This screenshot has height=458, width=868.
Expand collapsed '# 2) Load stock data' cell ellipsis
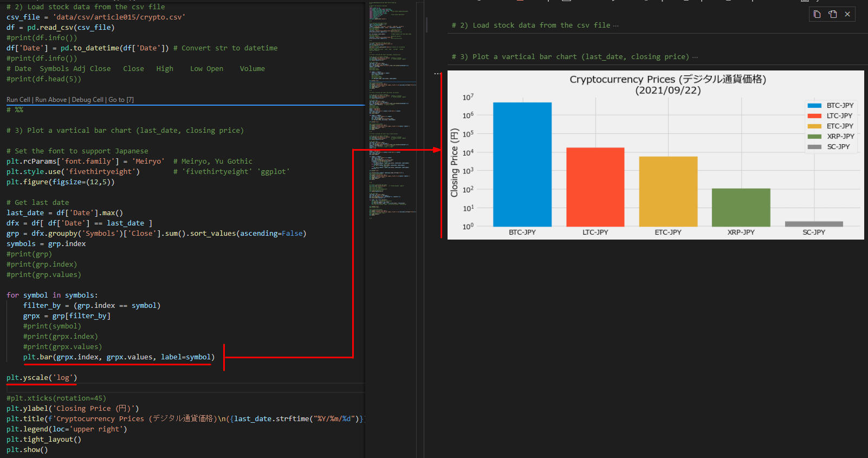click(x=616, y=25)
